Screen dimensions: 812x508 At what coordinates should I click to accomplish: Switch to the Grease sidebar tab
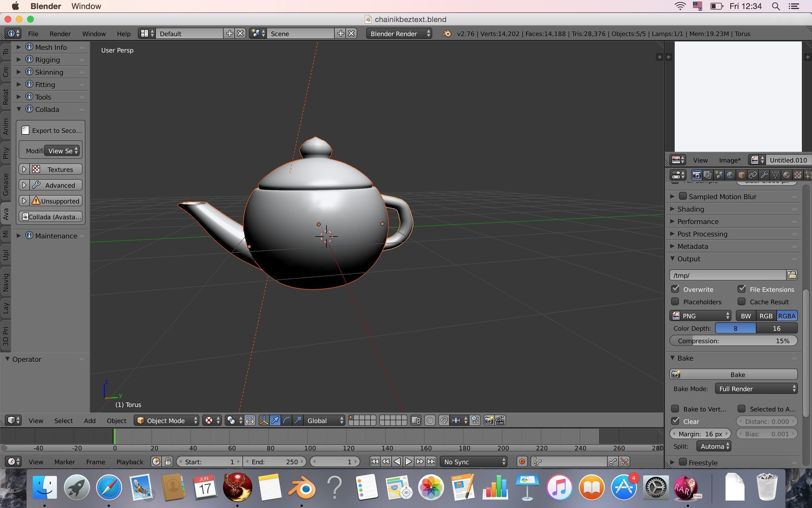[x=6, y=185]
